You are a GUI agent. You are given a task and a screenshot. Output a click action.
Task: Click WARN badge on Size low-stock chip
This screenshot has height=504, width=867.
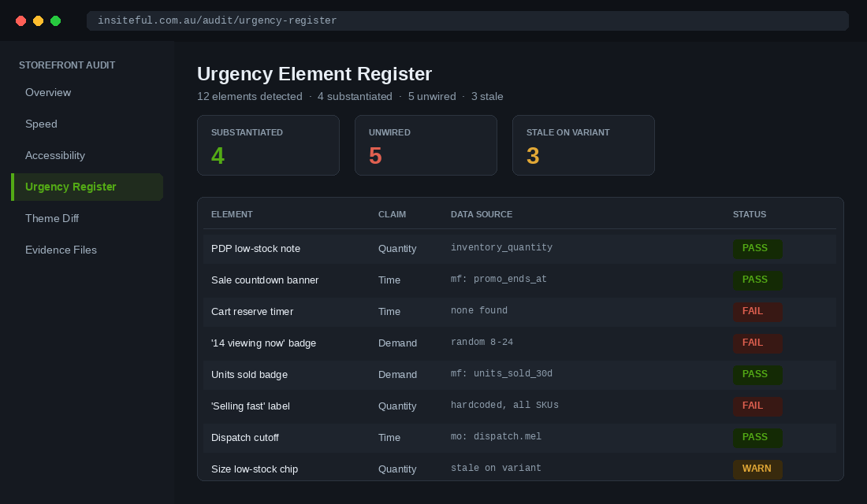click(x=757, y=469)
